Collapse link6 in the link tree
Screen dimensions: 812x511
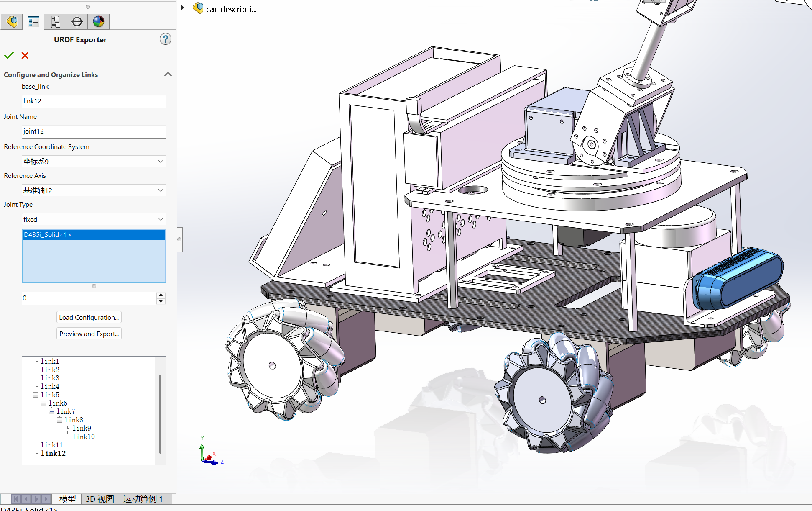(44, 403)
